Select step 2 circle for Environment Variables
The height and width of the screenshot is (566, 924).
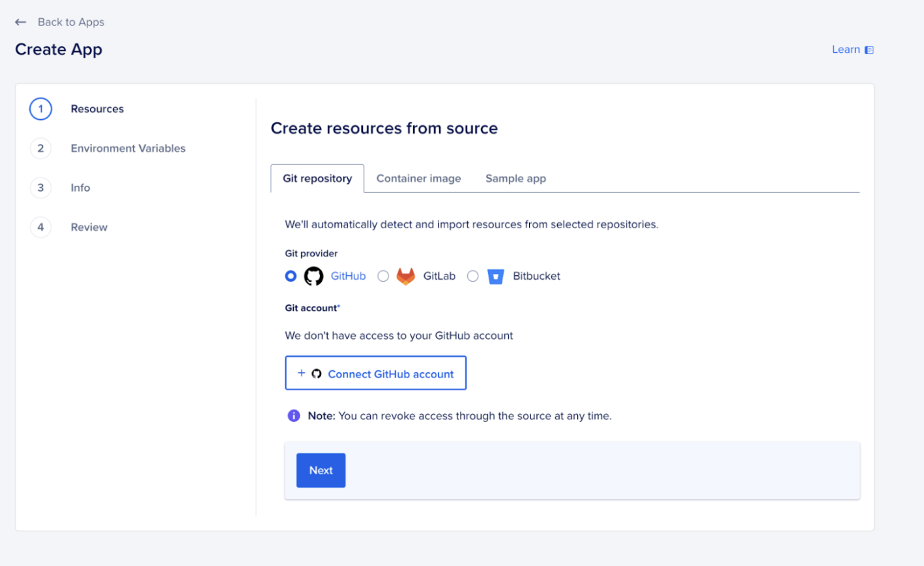pyautogui.click(x=40, y=148)
